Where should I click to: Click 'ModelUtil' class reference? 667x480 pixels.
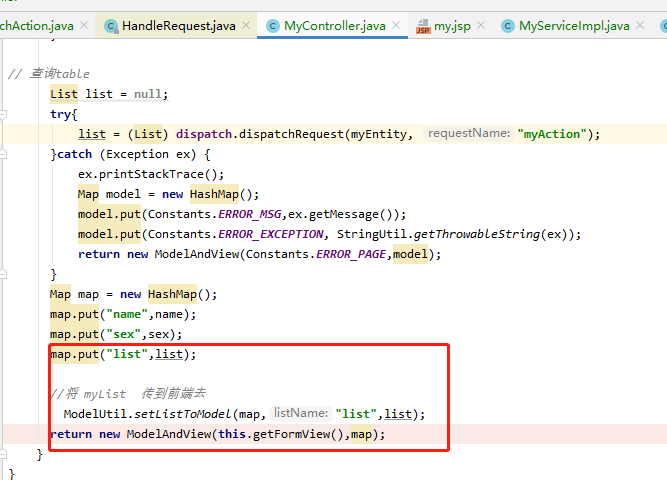95,414
